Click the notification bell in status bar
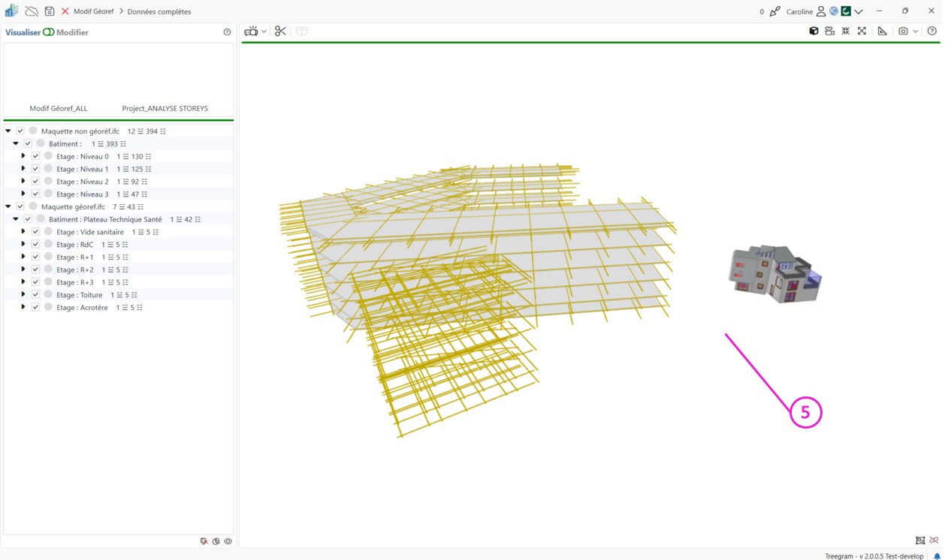The width and height of the screenshot is (945, 560). (937, 556)
